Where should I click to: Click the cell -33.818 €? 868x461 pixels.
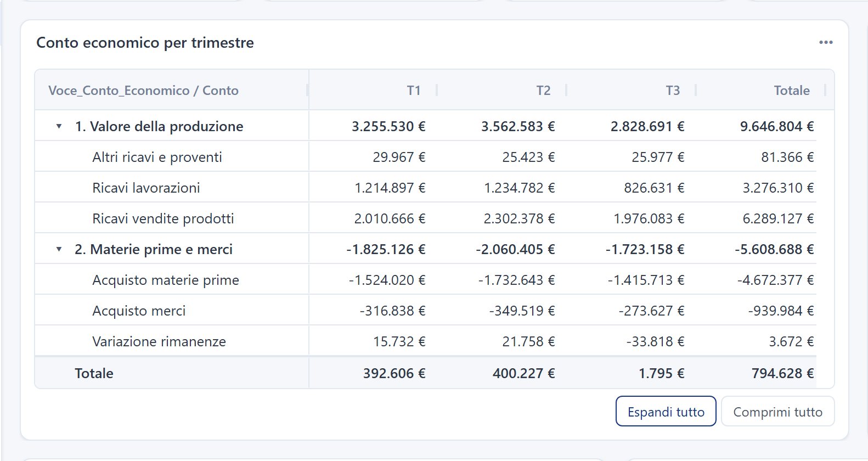[x=655, y=342]
